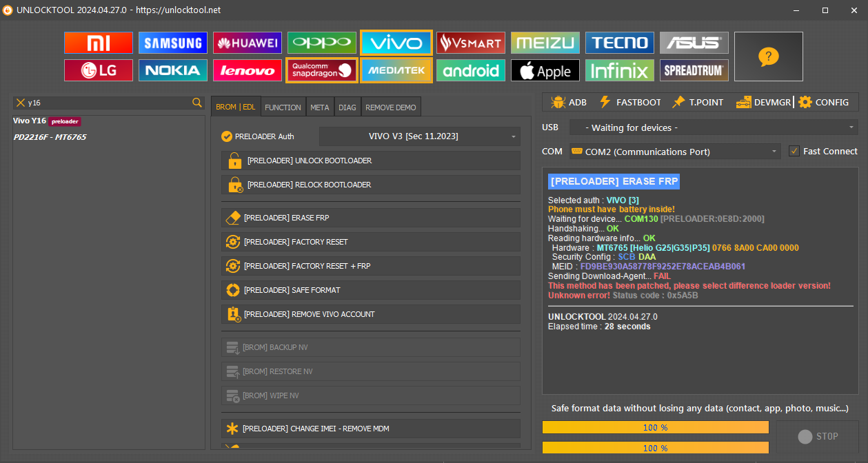
Task: Click PRELOADER SAFE FORMAT button
Action: (x=371, y=290)
